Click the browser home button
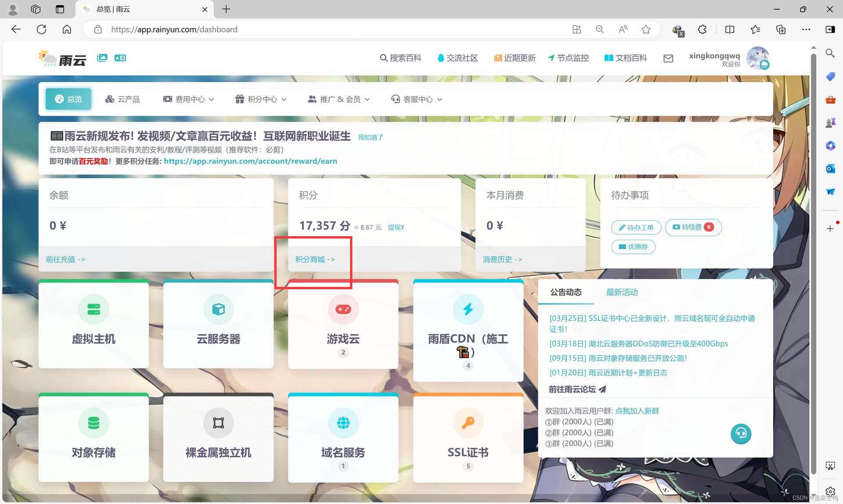 tap(67, 29)
